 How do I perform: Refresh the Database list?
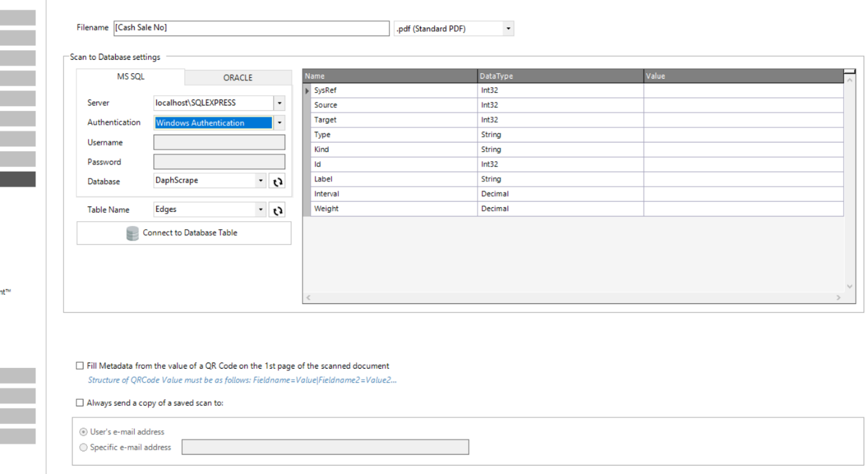(x=278, y=182)
